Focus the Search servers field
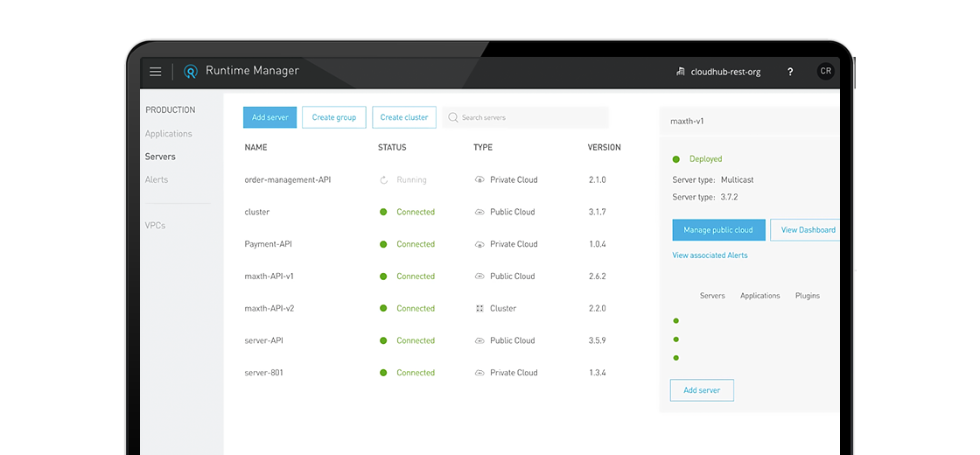The width and height of the screenshot is (980, 455). tap(525, 117)
